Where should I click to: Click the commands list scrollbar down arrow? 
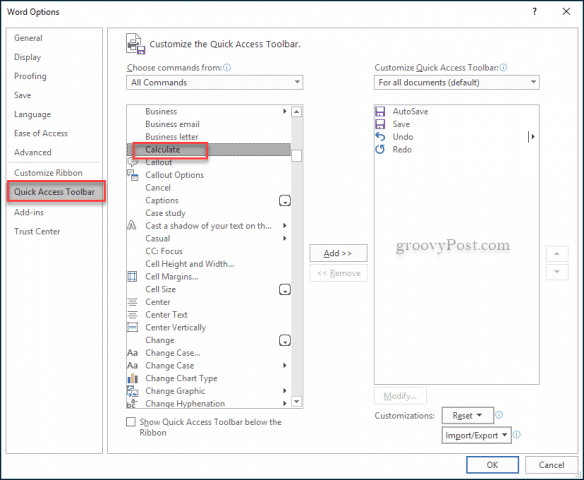pyautogui.click(x=296, y=401)
